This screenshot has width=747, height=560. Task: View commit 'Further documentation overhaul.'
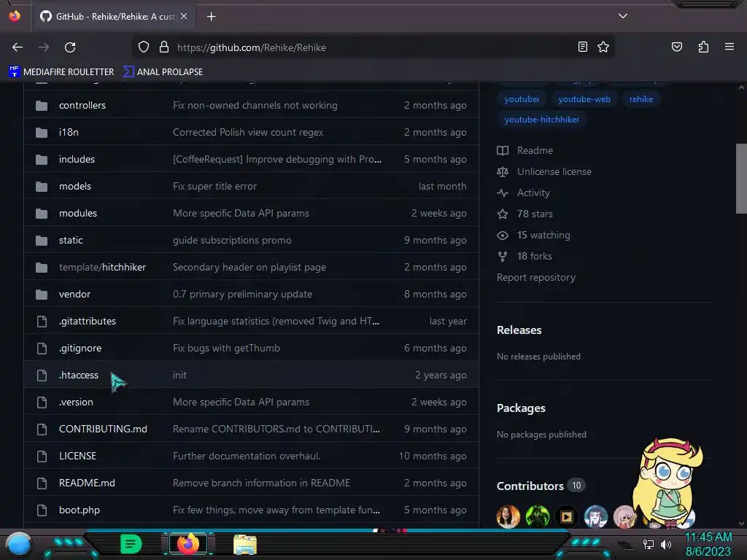[x=247, y=456]
